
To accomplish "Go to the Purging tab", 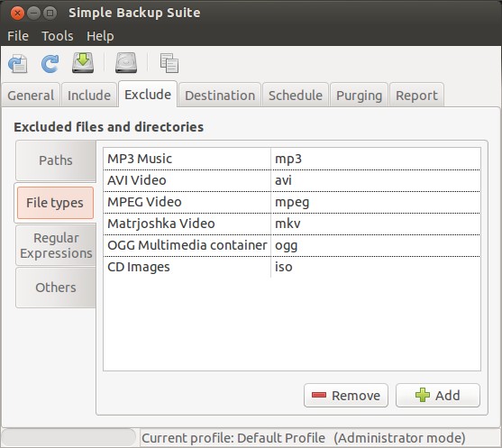I will 360,96.
